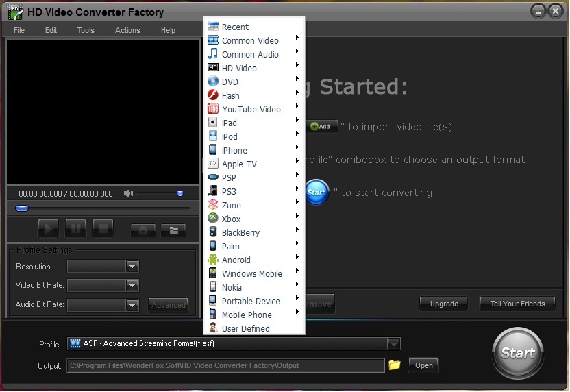Image resolution: width=570 pixels, height=392 pixels.
Task: Select YouTube Video from the format list
Action: [x=251, y=110]
